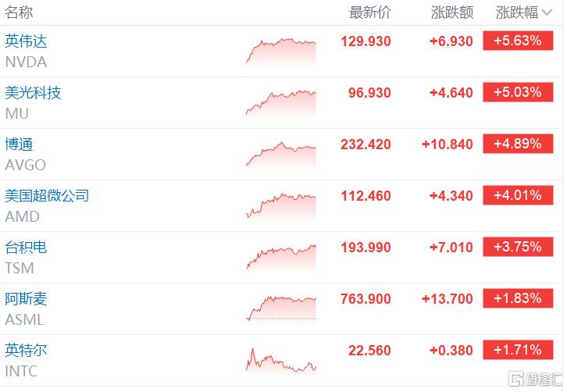Open the INTC intraday sparkline chart
567x392 pixels.
[x=281, y=360]
